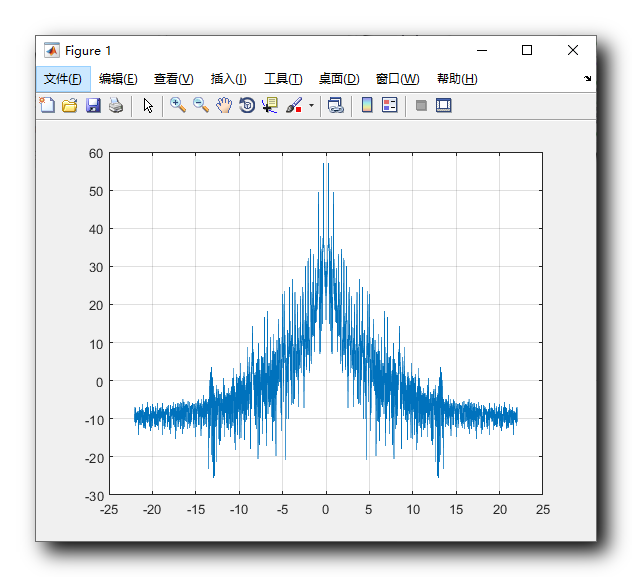This screenshot has height=577, width=632.
Task: Minimize the Figure 1 window
Action: 482,50
